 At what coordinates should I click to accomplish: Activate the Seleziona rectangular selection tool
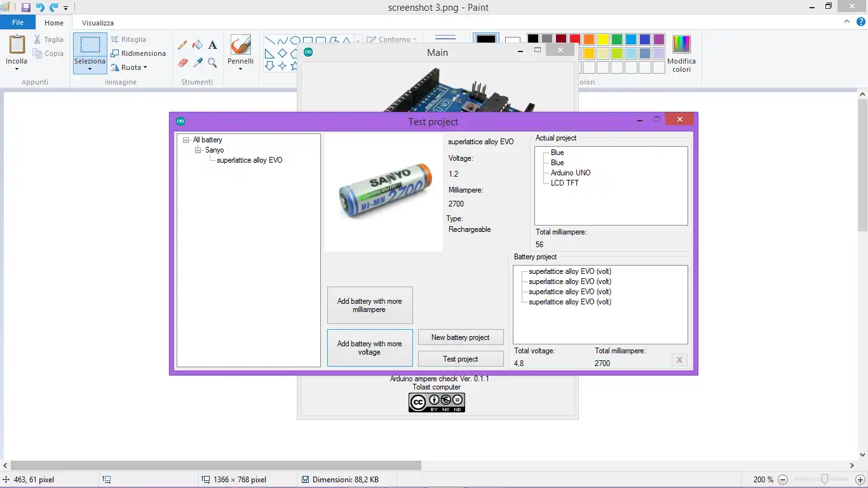click(x=90, y=45)
